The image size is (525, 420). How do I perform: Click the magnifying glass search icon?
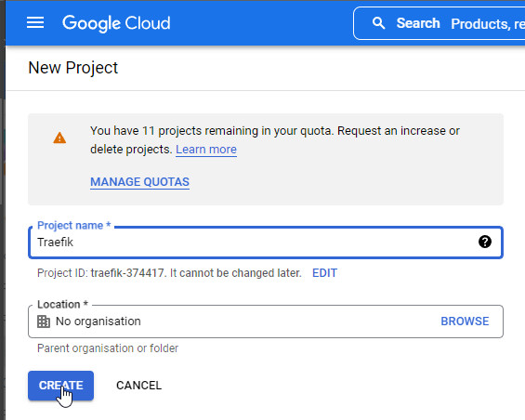378,23
